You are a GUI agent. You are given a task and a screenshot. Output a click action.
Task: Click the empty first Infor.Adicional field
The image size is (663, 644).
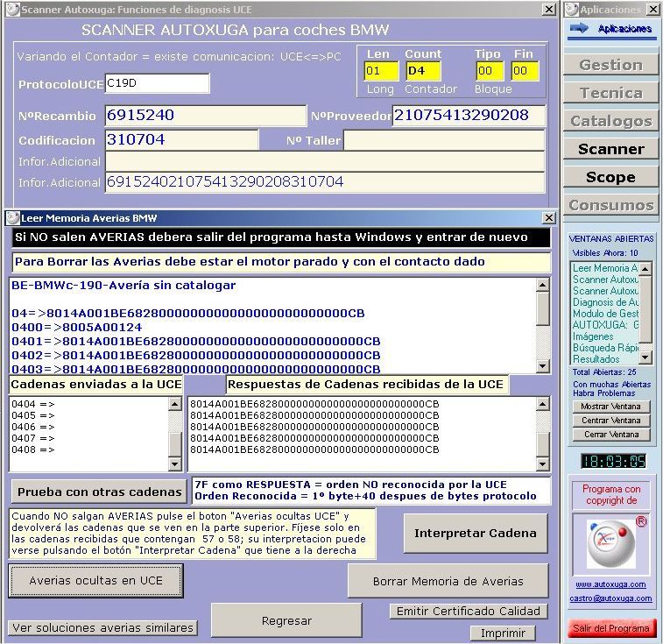[x=325, y=161]
